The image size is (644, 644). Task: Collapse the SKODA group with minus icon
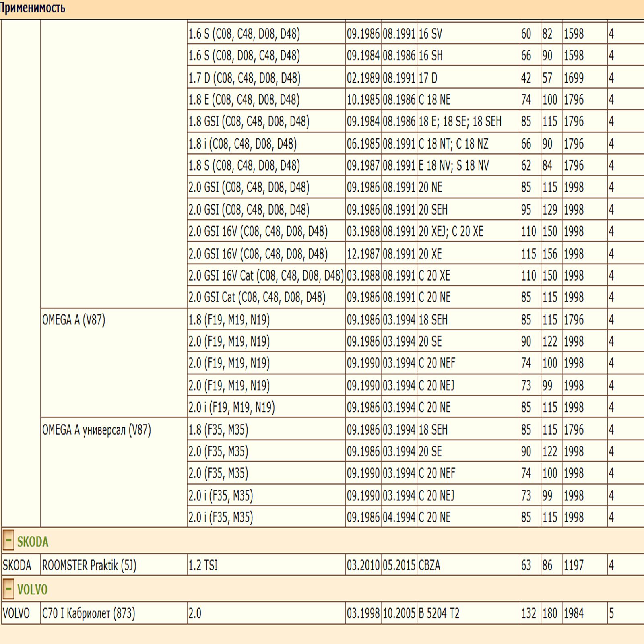(x=8, y=541)
